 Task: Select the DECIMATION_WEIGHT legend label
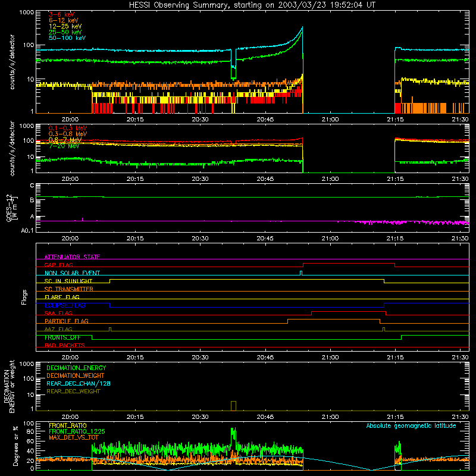pyautogui.click(x=76, y=375)
